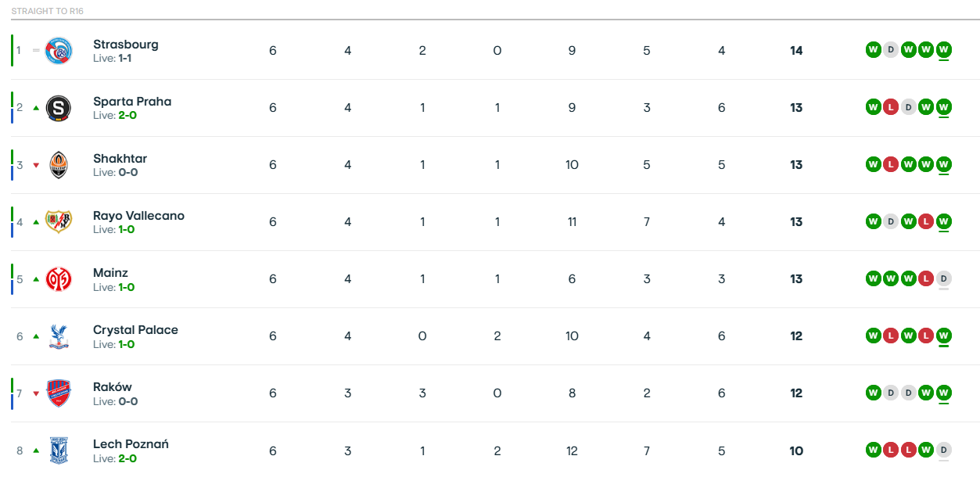The width and height of the screenshot is (980, 481).
Task: Select the Crystal Palace team name
Action: [135, 330]
